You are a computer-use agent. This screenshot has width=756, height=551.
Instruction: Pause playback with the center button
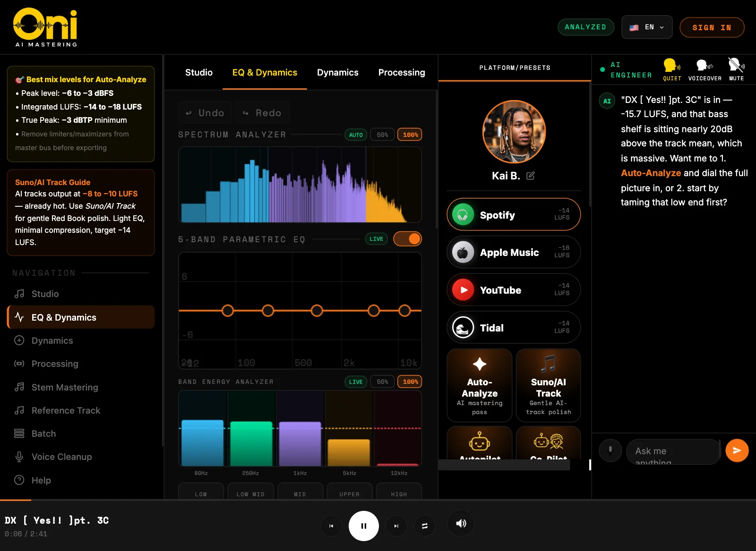364,526
